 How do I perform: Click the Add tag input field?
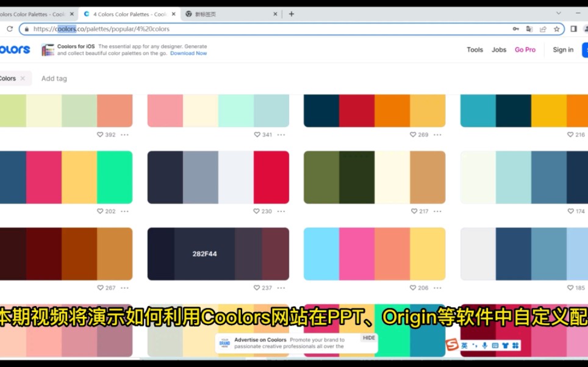54,78
